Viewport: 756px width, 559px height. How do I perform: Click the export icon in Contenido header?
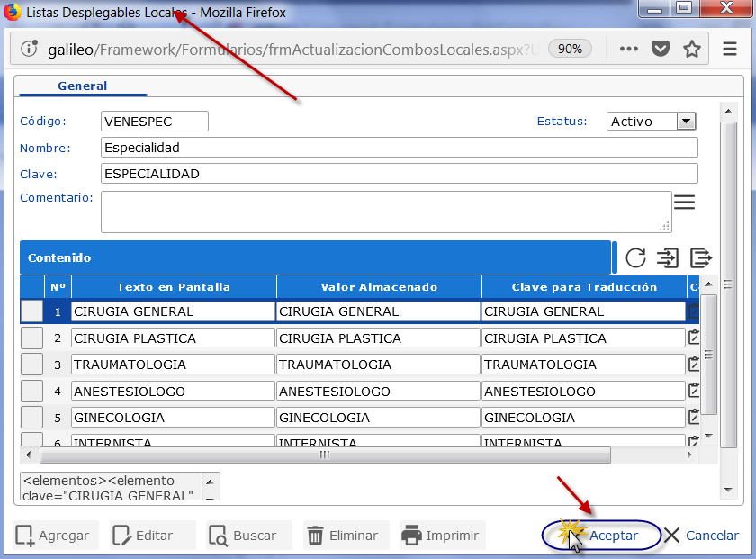pos(700,258)
